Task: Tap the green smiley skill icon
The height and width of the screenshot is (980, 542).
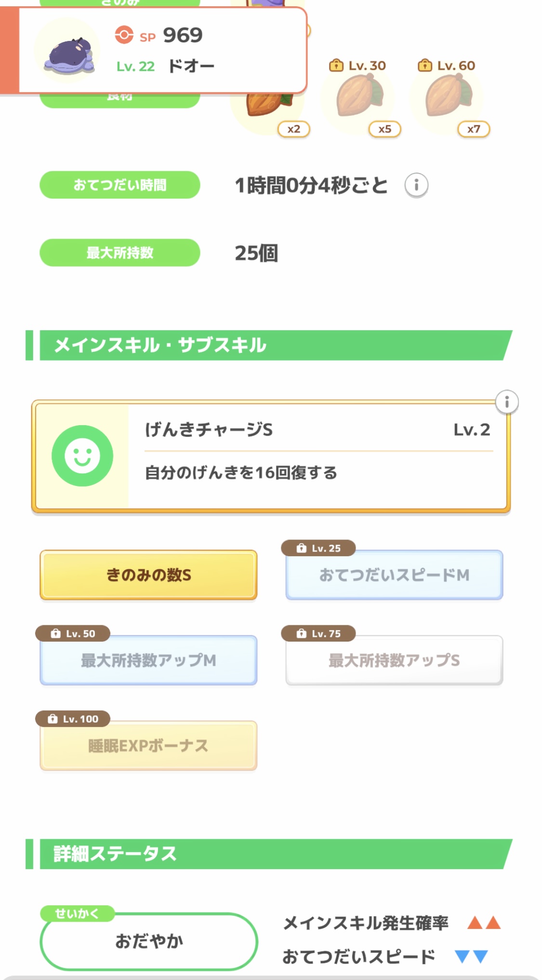Action: point(82,456)
